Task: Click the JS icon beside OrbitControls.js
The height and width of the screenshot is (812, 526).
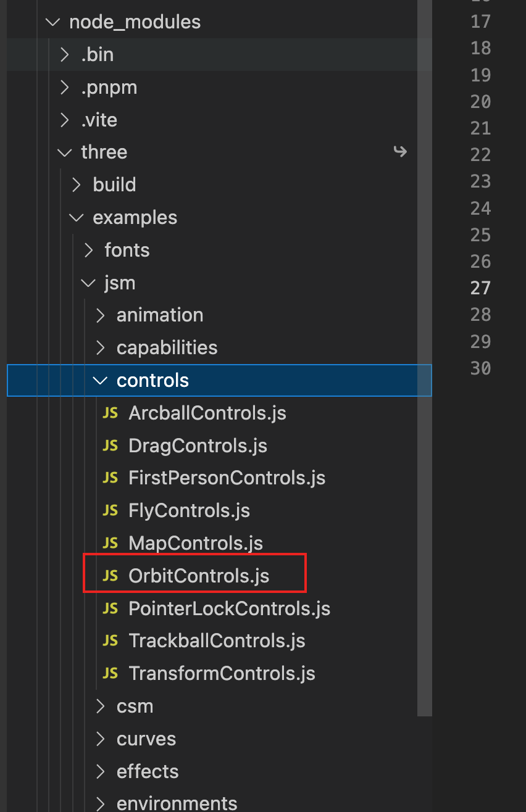Action: click(x=110, y=576)
